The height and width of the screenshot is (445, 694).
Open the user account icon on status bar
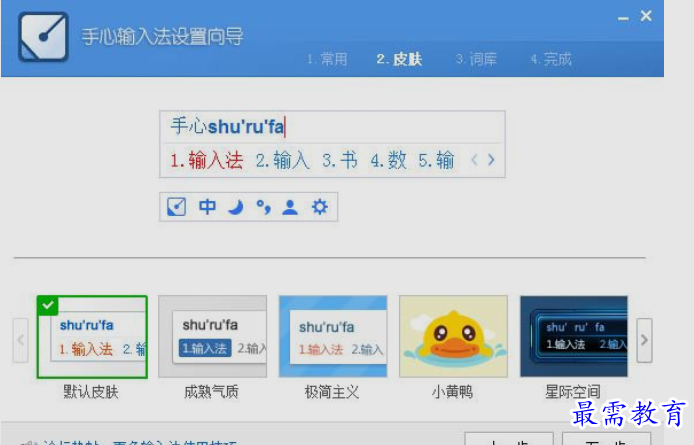[290, 207]
